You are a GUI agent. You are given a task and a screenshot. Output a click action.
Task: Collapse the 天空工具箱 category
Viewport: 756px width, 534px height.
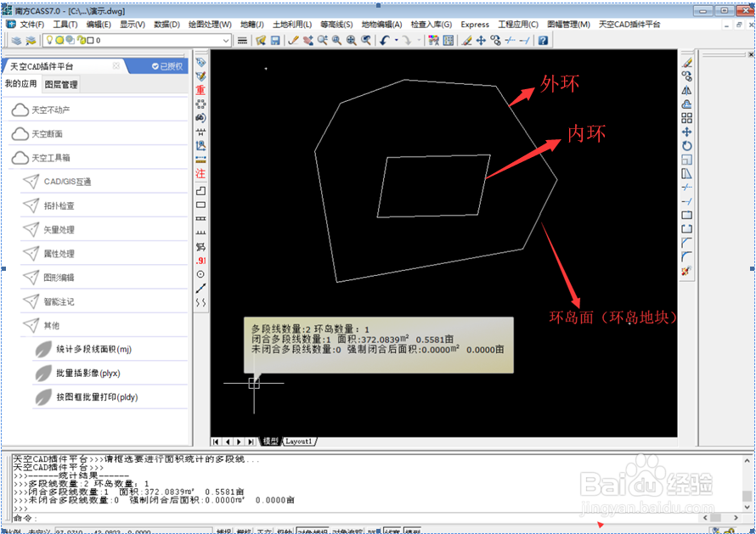point(98,158)
